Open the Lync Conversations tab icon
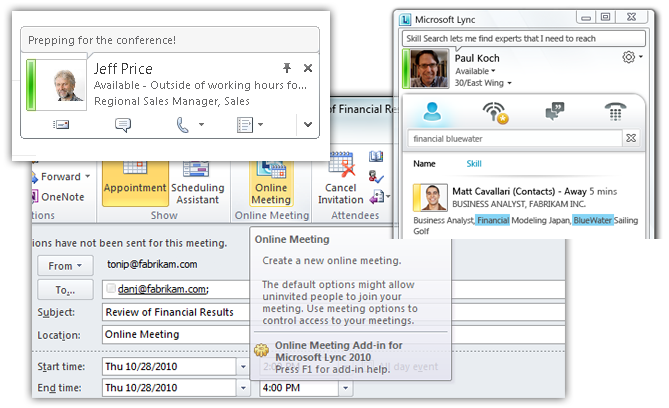Screen dimensions: 669x408 (554, 111)
